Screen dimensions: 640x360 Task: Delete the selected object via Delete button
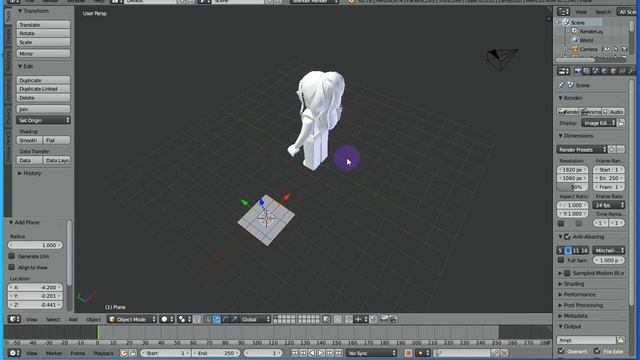point(43,98)
